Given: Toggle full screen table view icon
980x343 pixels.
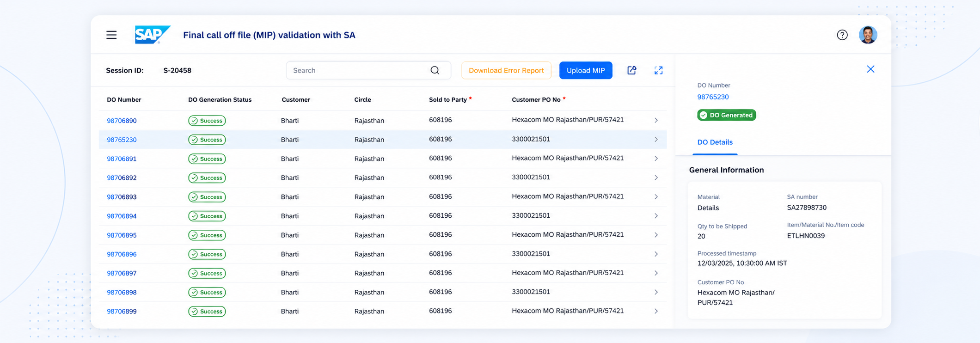Looking at the screenshot, I should [659, 70].
